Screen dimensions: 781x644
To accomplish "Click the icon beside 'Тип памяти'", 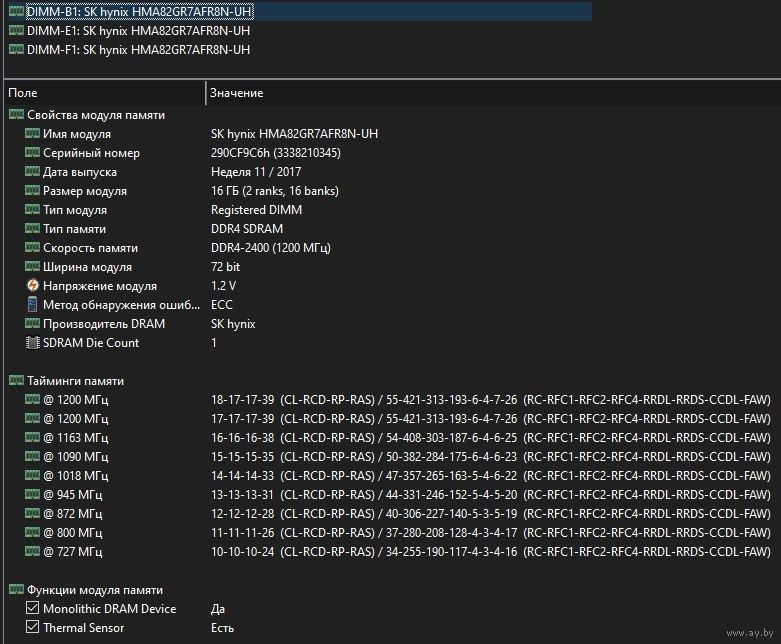I will tap(32, 228).
